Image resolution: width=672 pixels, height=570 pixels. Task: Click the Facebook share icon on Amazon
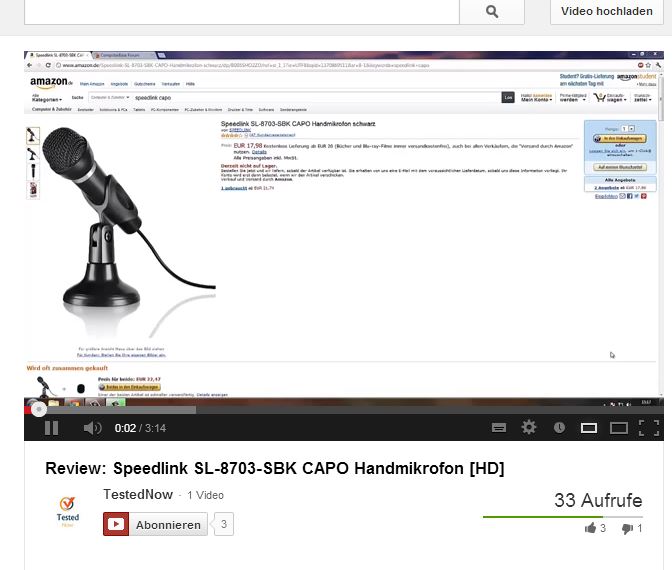click(x=630, y=196)
